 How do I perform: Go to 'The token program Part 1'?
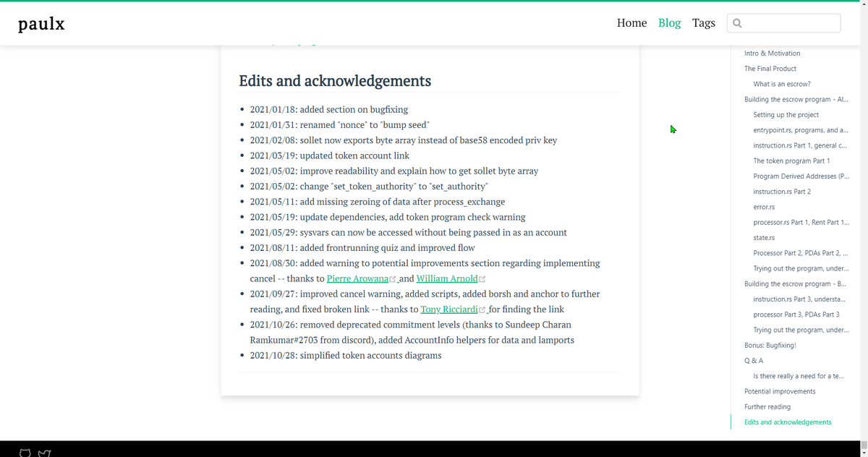pos(791,161)
